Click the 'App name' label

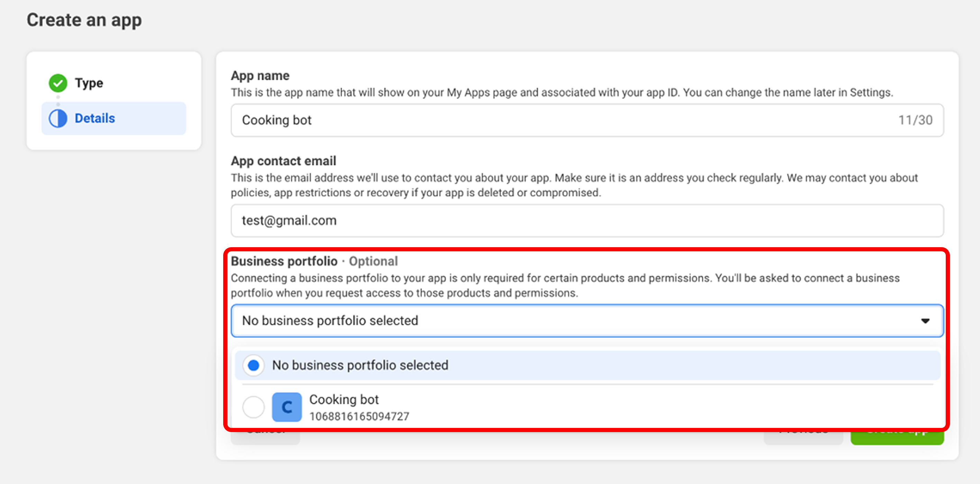click(x=260, y=76)
